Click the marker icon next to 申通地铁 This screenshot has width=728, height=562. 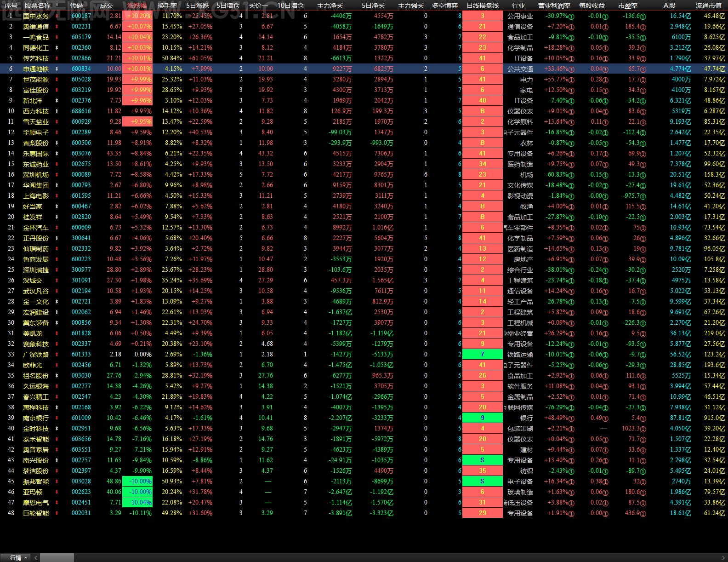(x=57, y=69)
